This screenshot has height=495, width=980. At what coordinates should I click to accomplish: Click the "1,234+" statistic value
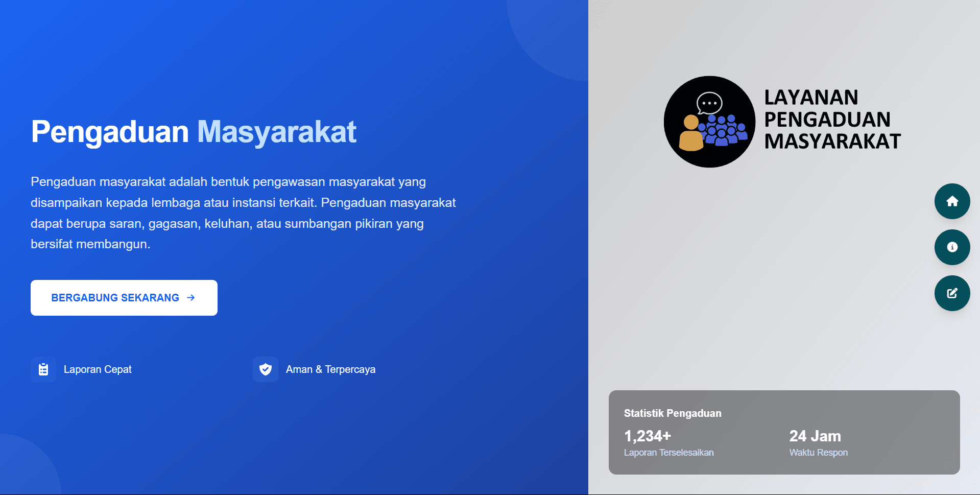[x=648, y=436]
